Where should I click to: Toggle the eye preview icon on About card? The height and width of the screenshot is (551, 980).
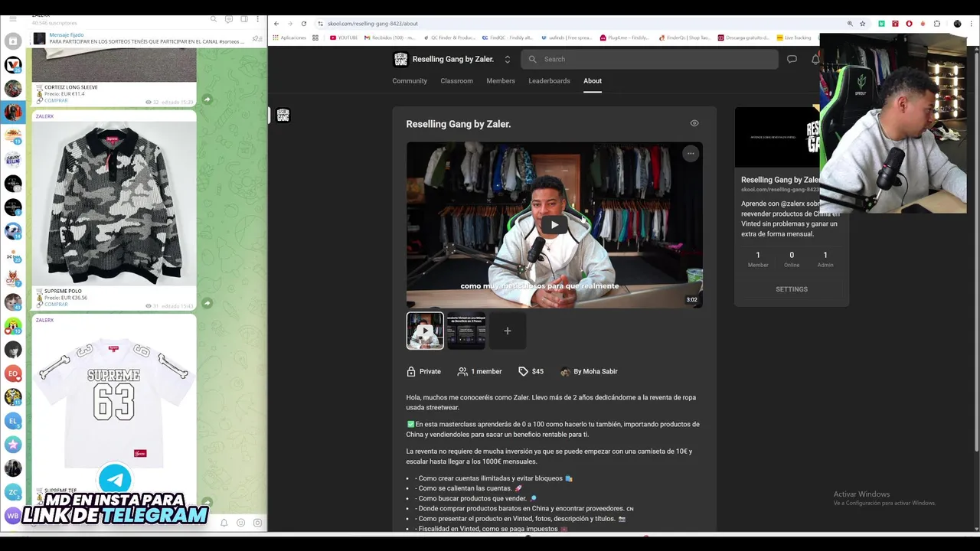tap(694, 123)
